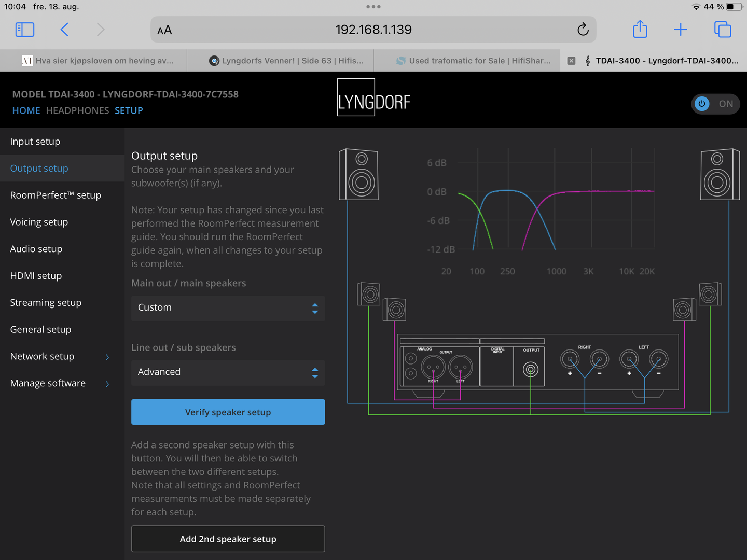747x560 pixels.
Task: Tap the three-dot multitasking menu
Action: (374, 7)
